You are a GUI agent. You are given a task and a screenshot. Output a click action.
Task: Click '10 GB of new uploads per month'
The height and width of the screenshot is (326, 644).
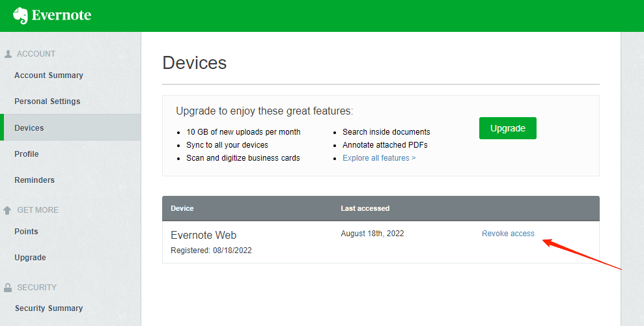(x=243, y=132)
